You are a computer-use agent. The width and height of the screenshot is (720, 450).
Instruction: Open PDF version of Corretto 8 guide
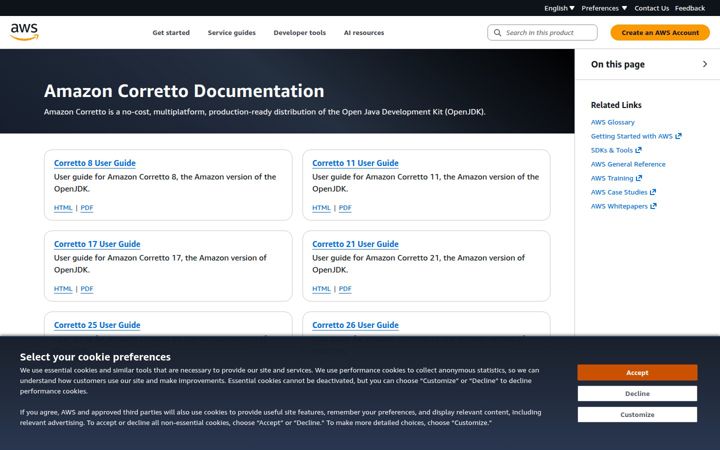[x=87, y=208]
